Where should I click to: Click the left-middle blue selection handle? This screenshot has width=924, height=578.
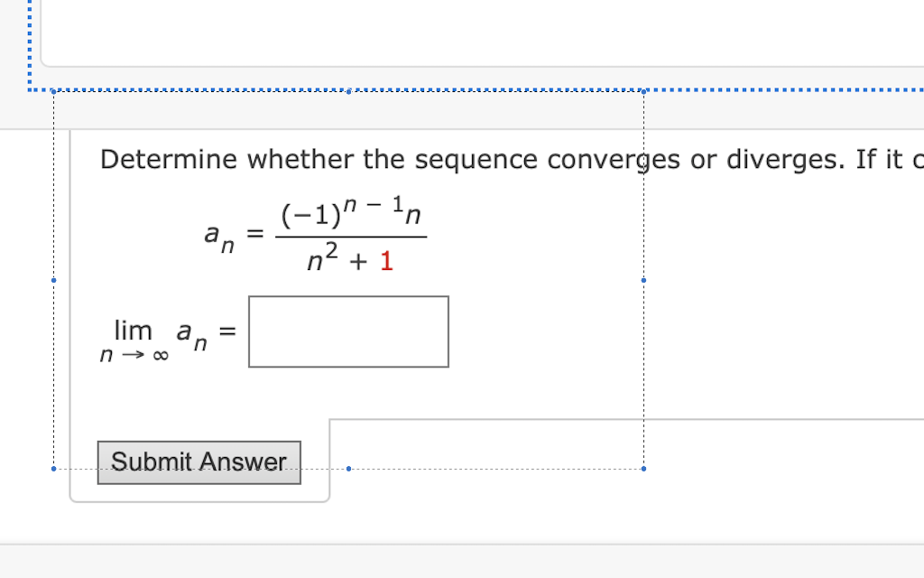click(54, 280)
